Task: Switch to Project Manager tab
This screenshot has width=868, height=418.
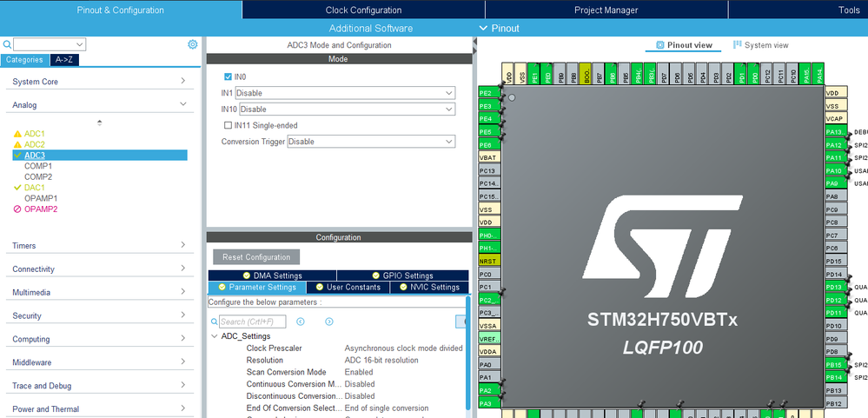Action: [606, 10]
